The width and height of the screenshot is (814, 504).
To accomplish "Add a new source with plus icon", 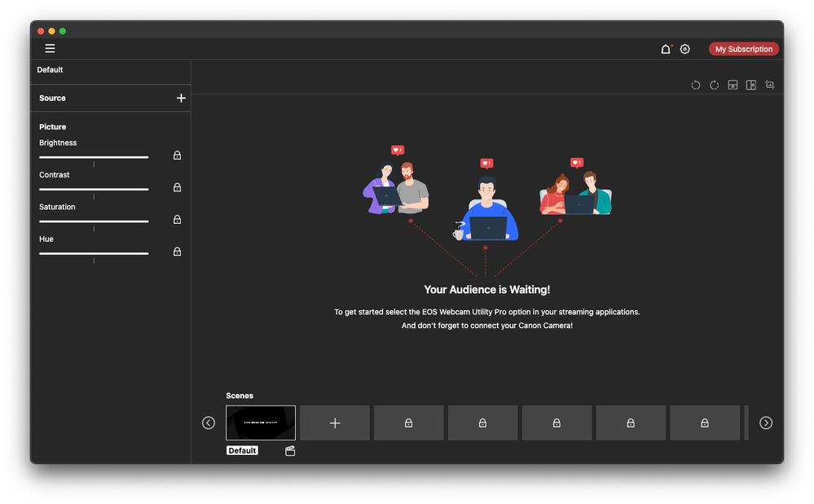I will (181, 98).
